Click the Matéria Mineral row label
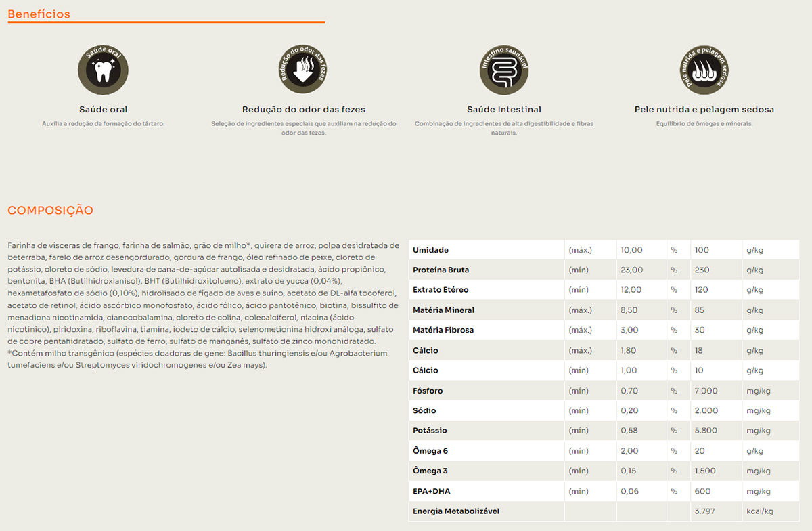Image resolution: width=812 pixels, height=531 pixels. coord(443,310)
